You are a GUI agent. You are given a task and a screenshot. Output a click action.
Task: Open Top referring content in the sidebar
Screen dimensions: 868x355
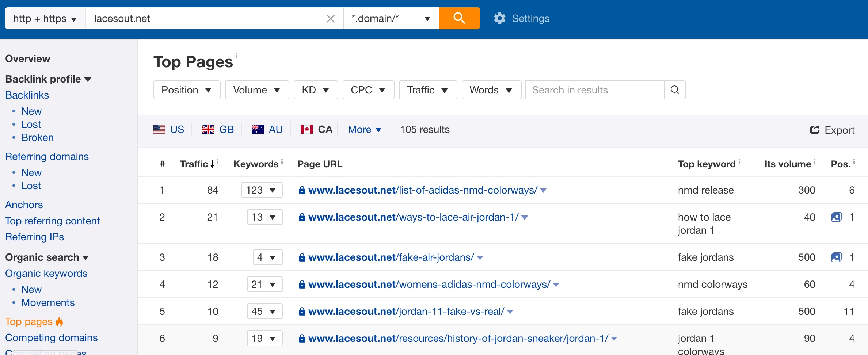coord(52,221)
